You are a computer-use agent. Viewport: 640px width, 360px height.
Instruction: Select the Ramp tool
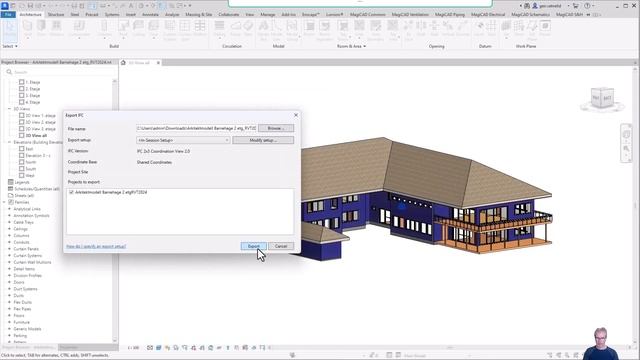tap(236, 29)
